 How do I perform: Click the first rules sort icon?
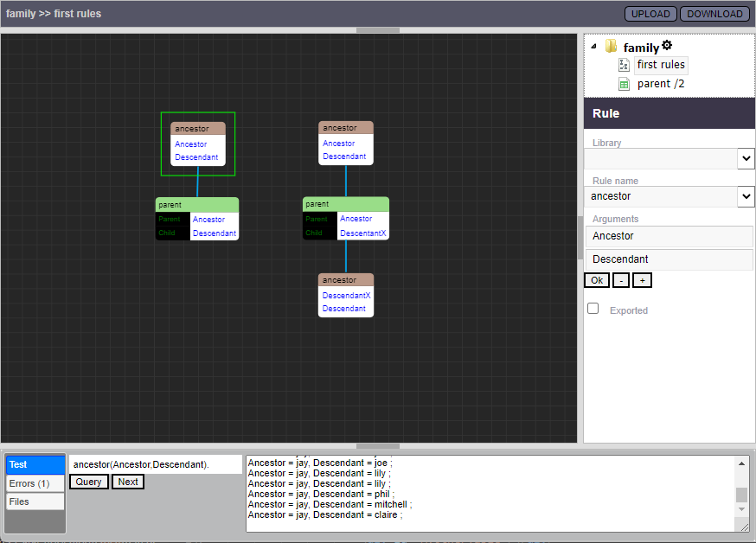coord(624,65)
